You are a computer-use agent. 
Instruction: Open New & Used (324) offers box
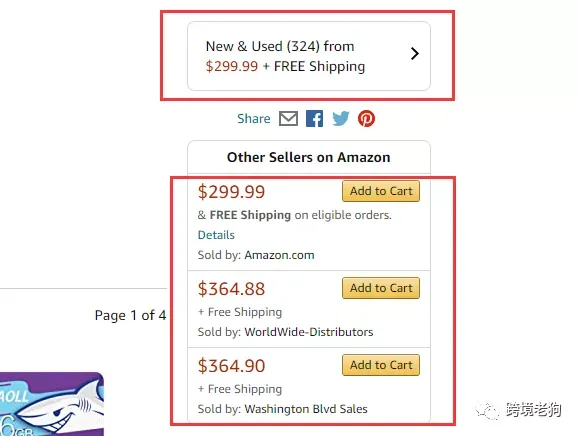(x=309, y=56)
